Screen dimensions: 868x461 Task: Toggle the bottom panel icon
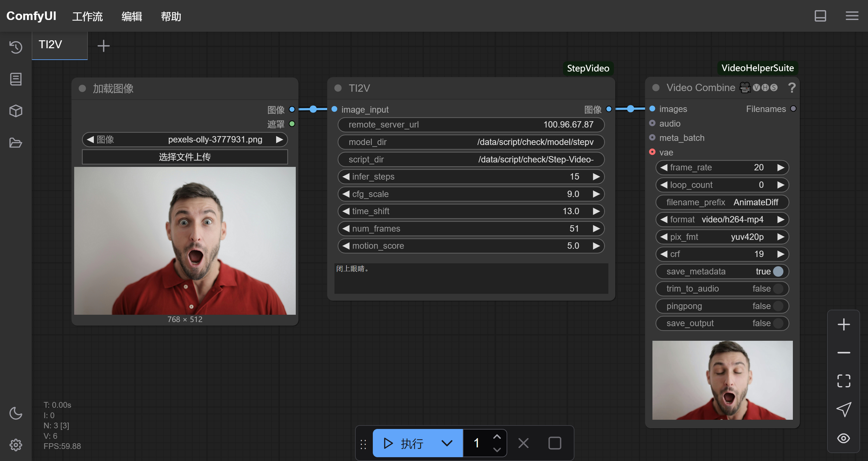pos(820,16)
